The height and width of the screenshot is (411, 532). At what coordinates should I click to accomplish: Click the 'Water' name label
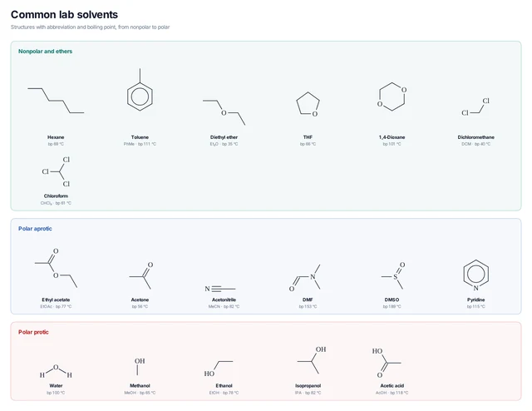click(56, 385)
